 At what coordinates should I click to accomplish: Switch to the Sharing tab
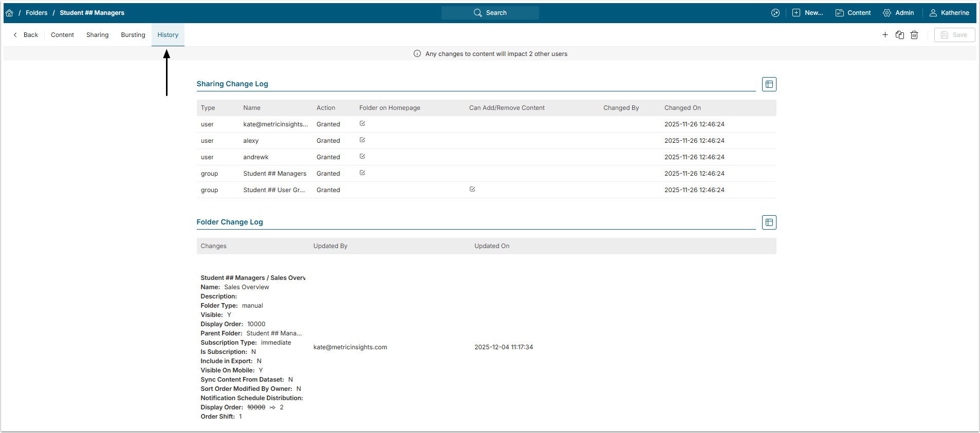(97, 35)
